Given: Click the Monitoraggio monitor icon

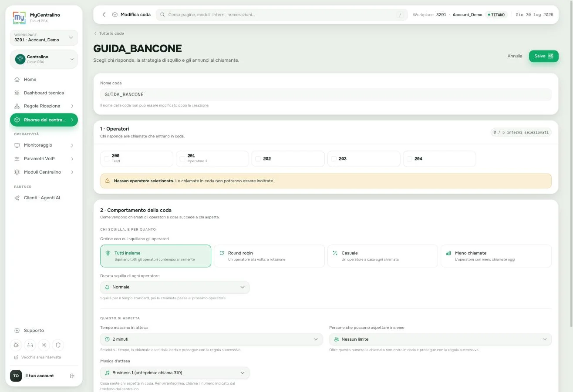Looking at the screenshot, I should (17, 145).
